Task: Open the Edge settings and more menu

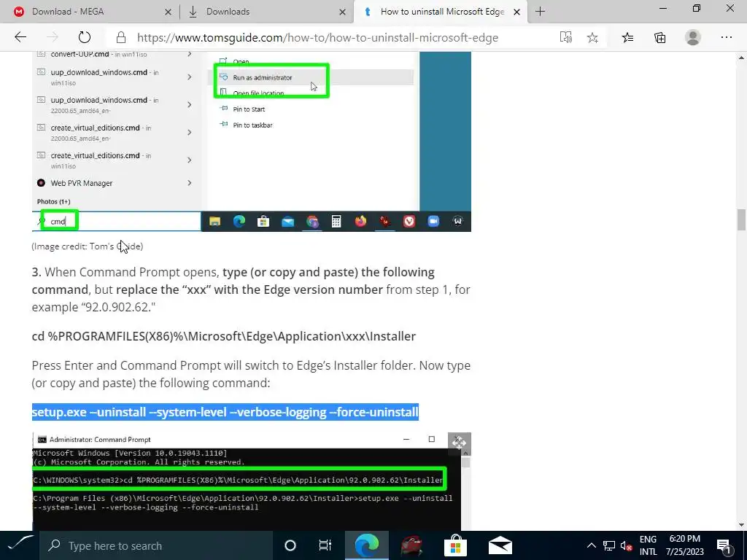Action: pyautogui.click(x=726, y=37)
